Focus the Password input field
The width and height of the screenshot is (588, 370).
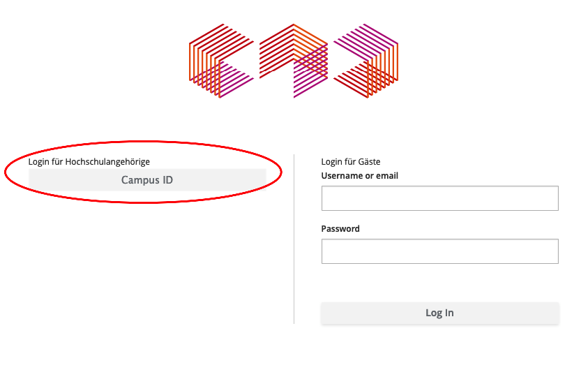(x=440, y=251)
